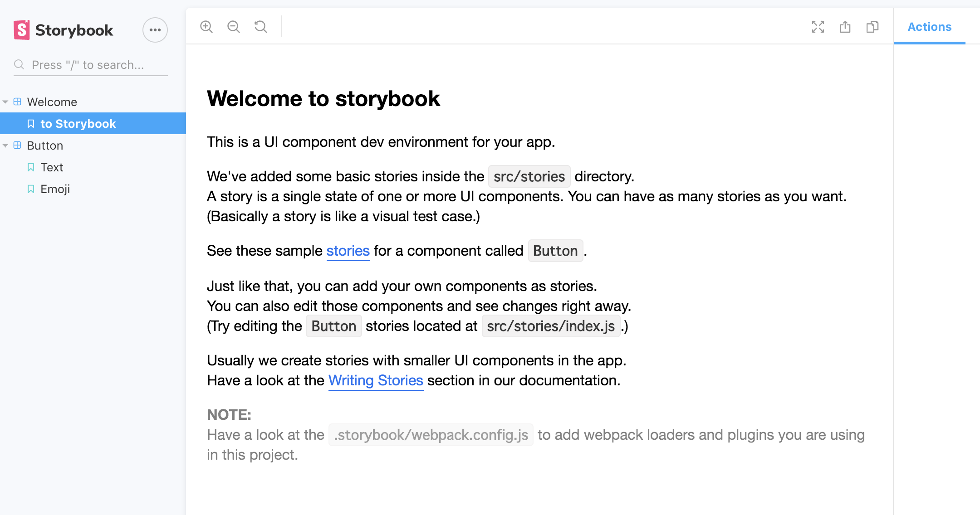Select the Button component row
This screenshot has width=980, height=515.
93,146
